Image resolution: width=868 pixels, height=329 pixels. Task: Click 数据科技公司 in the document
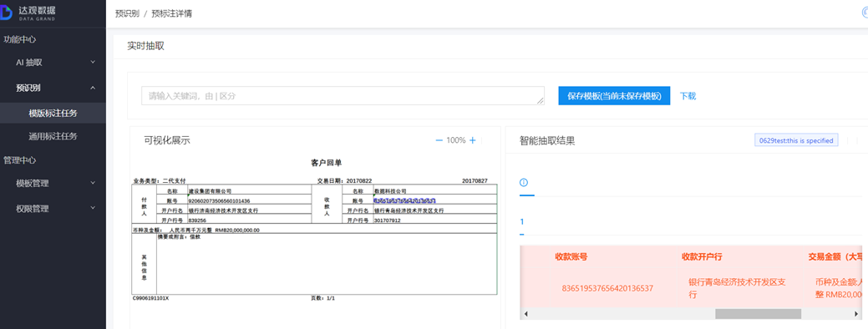point(390,190)
